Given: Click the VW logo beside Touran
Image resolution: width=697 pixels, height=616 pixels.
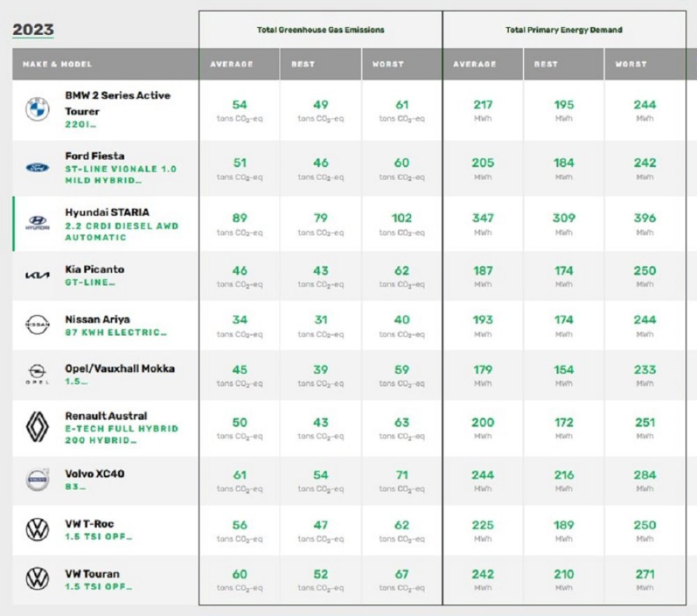Looking at the screenshot, I should 38,578.
